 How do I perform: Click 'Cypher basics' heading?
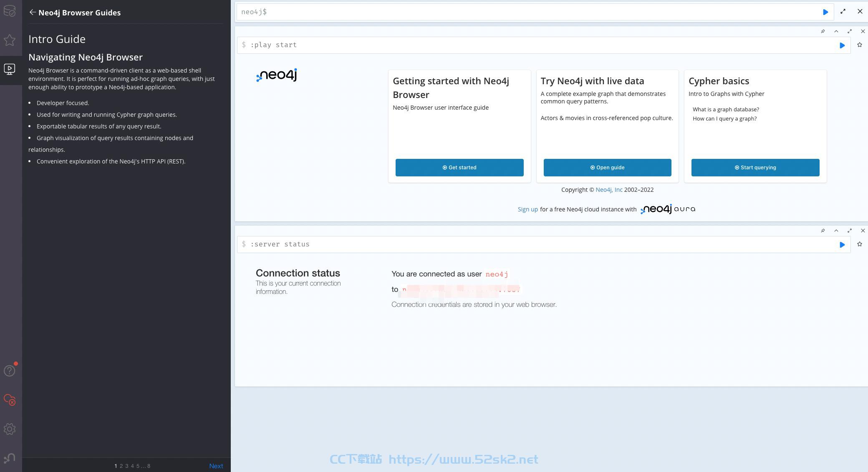click(719, 81)
